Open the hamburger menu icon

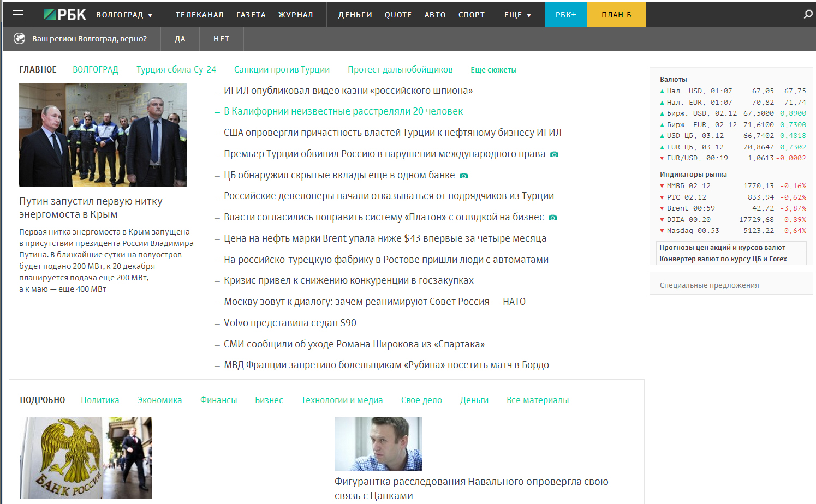click(18, 15)
